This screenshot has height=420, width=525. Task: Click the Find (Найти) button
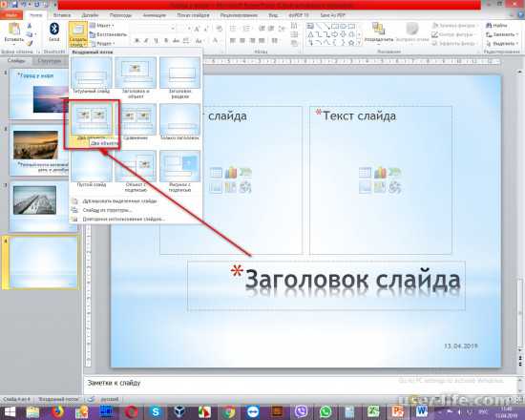click(x=497, y=26)
